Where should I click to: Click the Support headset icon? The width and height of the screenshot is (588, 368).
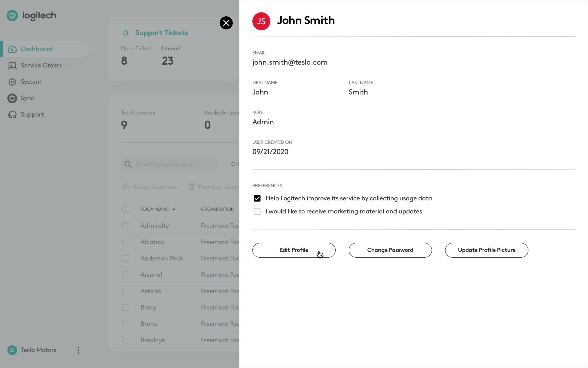[12, 114]
